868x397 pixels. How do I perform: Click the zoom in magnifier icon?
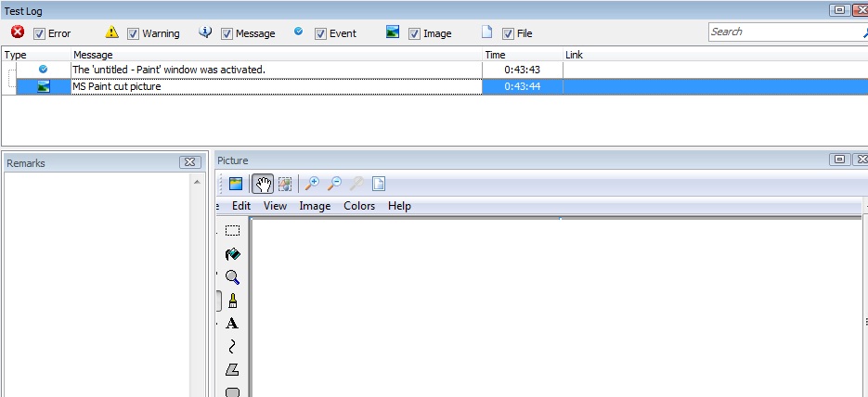coord(312,184)
